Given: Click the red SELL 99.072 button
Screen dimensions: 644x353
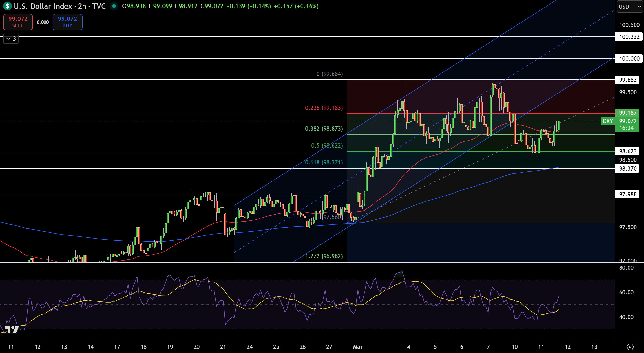Looking at the screenshot, I should point(18,22).
